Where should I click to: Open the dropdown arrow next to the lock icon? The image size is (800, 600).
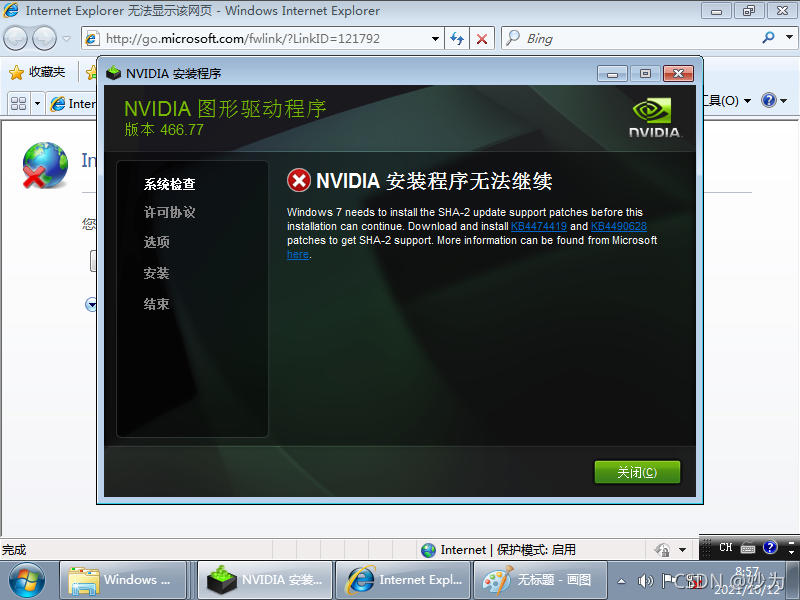[x=683, y=550]
